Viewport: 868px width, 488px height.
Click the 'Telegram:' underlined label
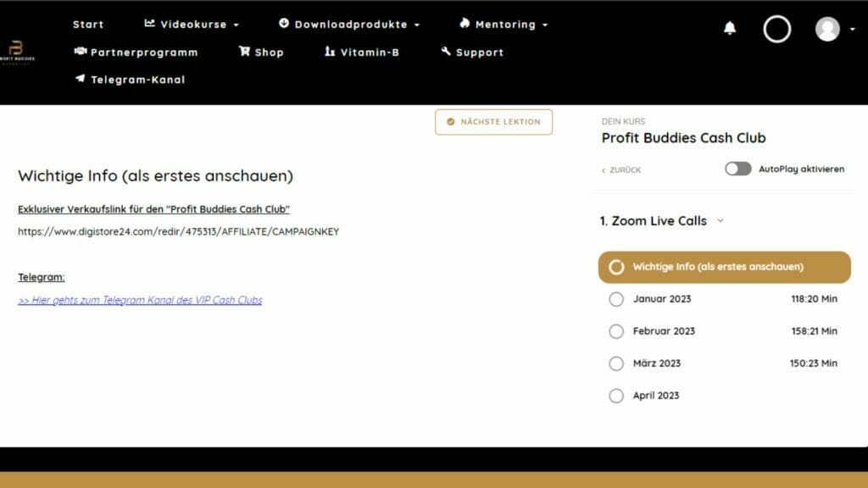point(41,277)
